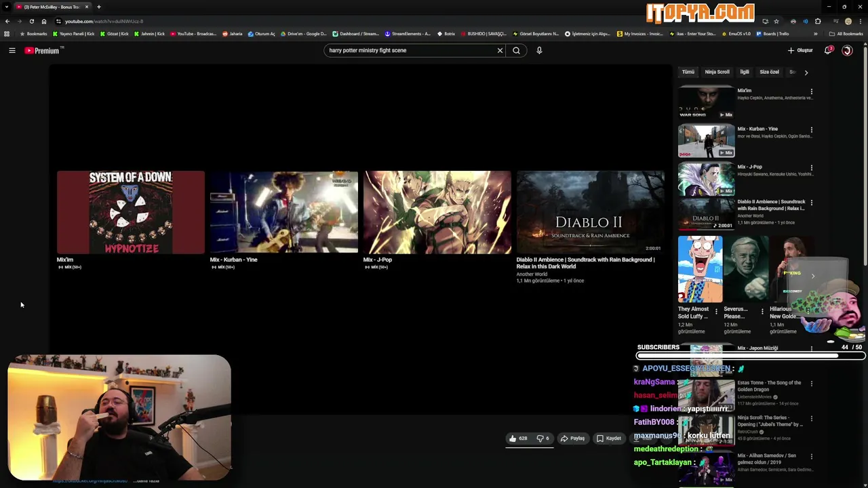Open the Mix - J-Pop sidebar thumbnail
This screenshot has height=488, width=868.
click(x=706, y=178)
